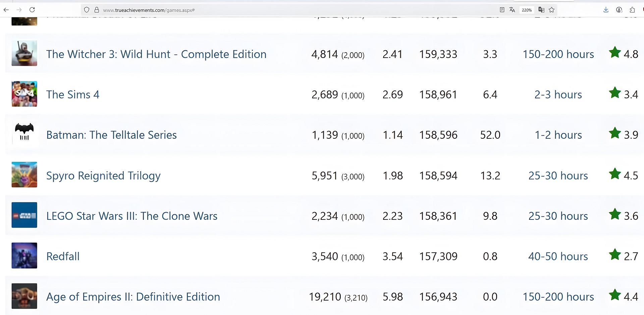Reload the page with the refresh icon
This screenshot has height=315, width=644.
coord(32,10)
